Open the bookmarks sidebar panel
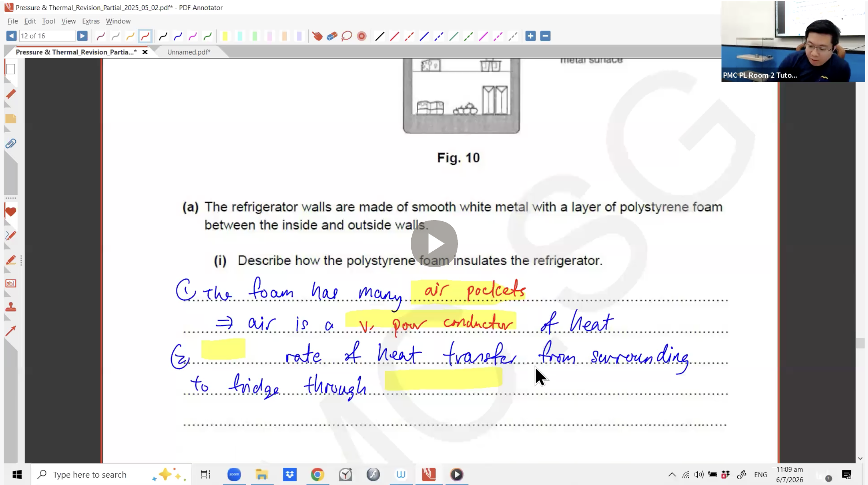868x485 pixels. (11, 94)
